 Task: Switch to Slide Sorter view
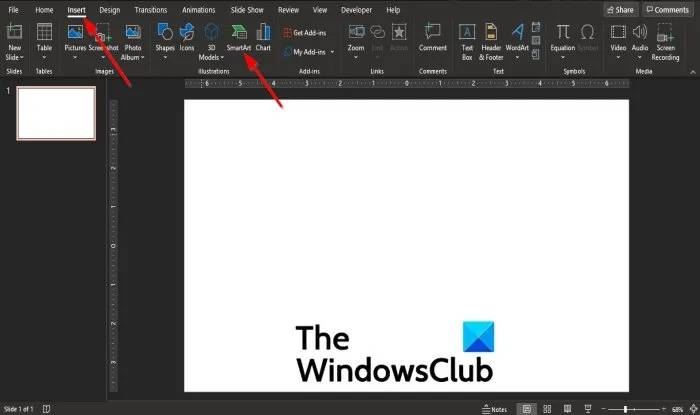pos(547,409)
